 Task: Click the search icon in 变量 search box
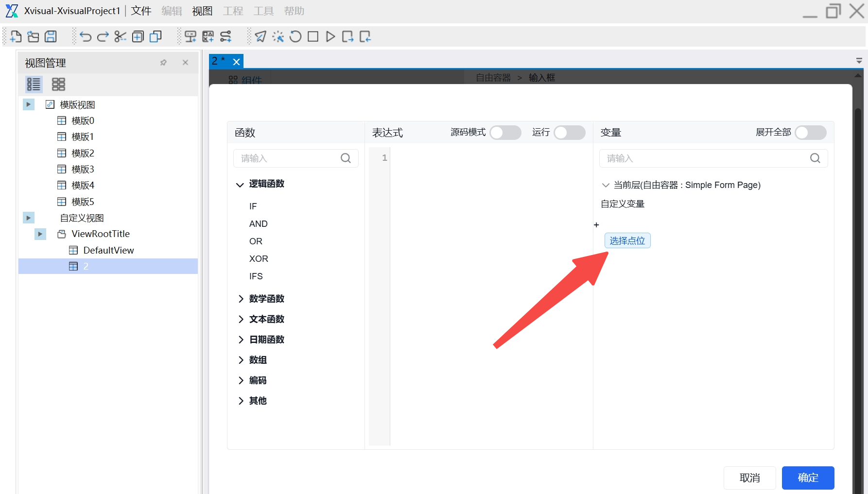[x=815, y=158]
